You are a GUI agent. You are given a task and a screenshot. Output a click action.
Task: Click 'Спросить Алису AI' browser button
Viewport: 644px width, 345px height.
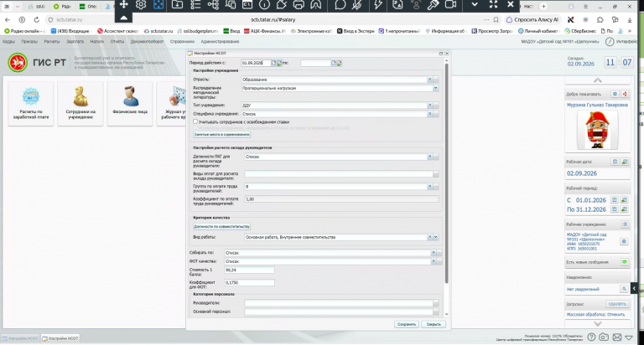[532, 20]
